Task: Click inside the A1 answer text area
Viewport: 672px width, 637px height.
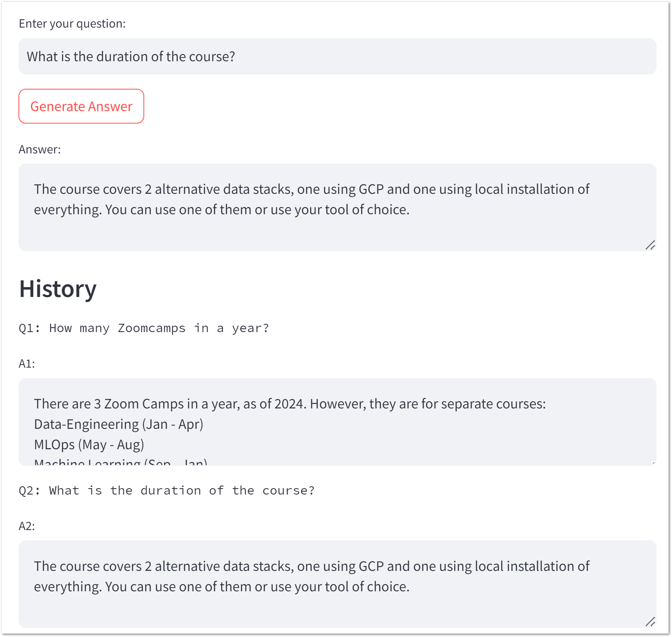Action: 337,422
